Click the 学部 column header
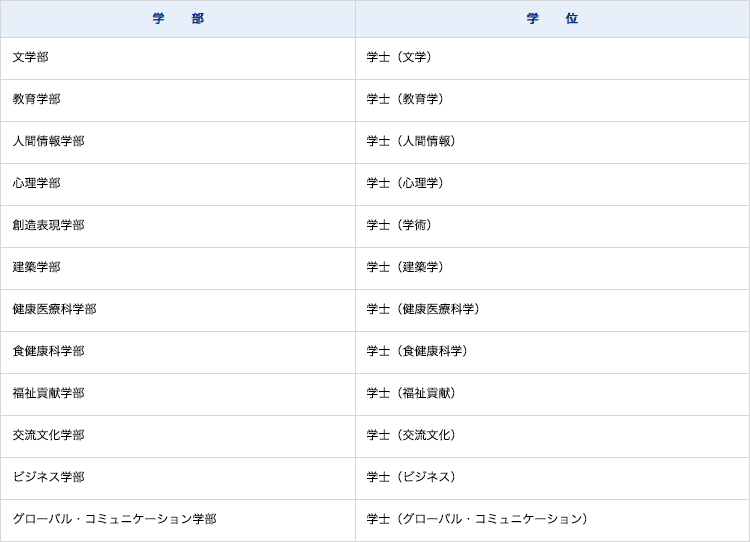This screenshot has height=542, width=750. (178, 19)
